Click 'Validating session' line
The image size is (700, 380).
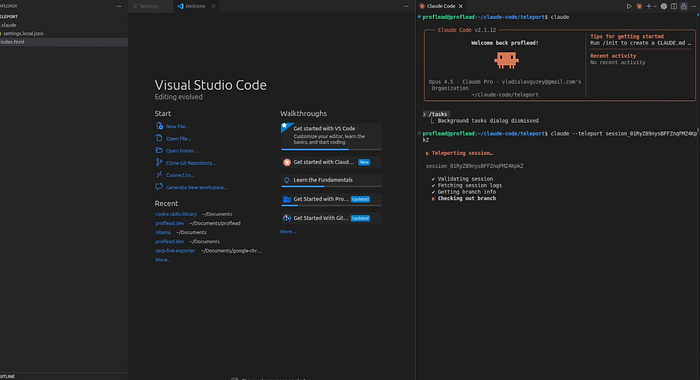coord(465,179)
